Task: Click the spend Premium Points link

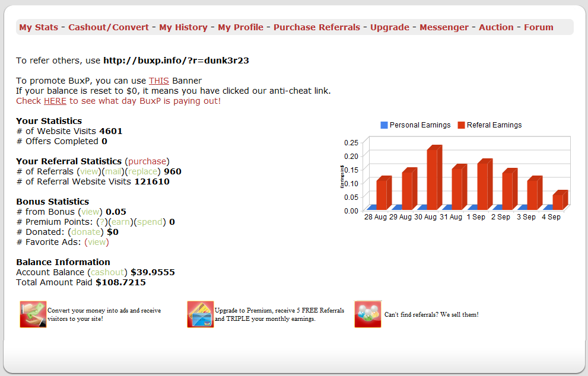Action: (x=150, y=222)
